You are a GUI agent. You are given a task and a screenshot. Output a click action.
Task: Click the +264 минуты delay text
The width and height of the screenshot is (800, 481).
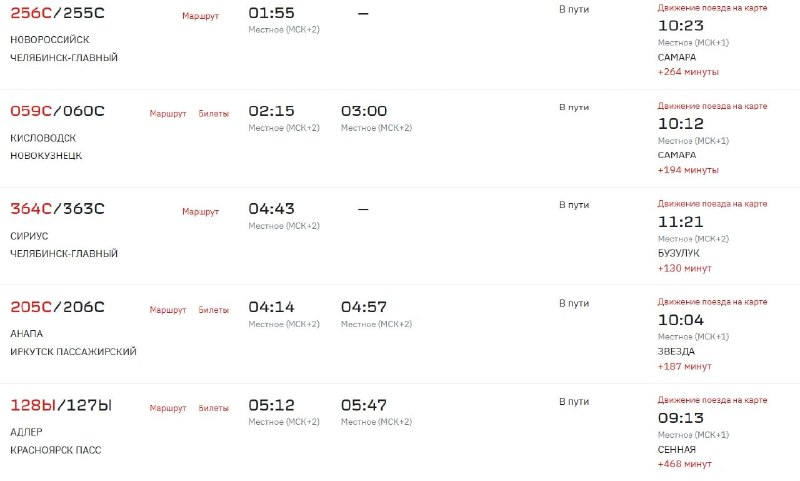(688, 72)
